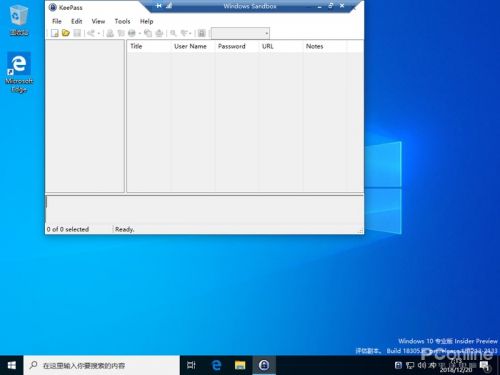Click the Open database folder icon

point(66,33)
